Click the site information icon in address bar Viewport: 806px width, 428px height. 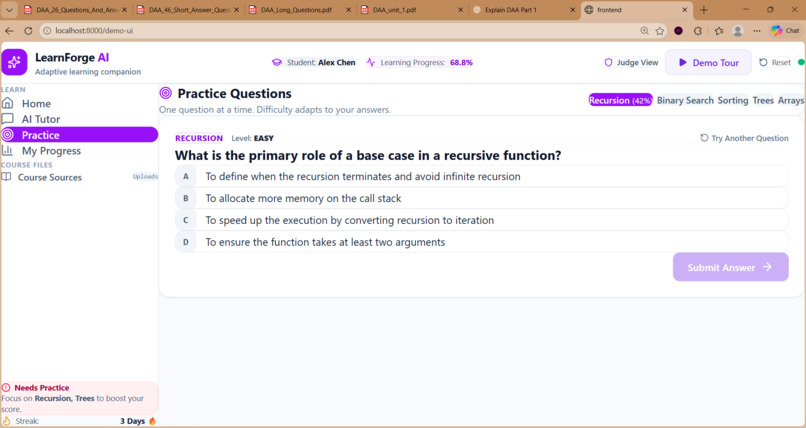click(x=47, y=31)
